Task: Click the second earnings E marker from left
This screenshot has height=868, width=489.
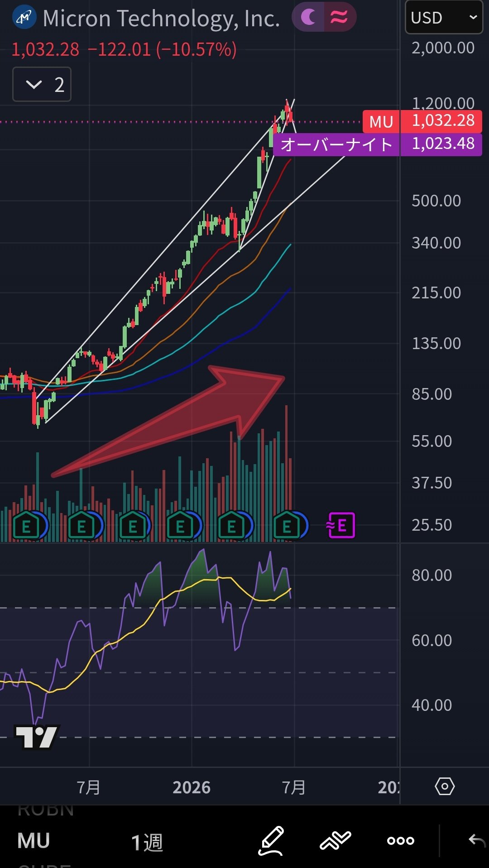Action: pyautogui.click(x=81, y=526)
